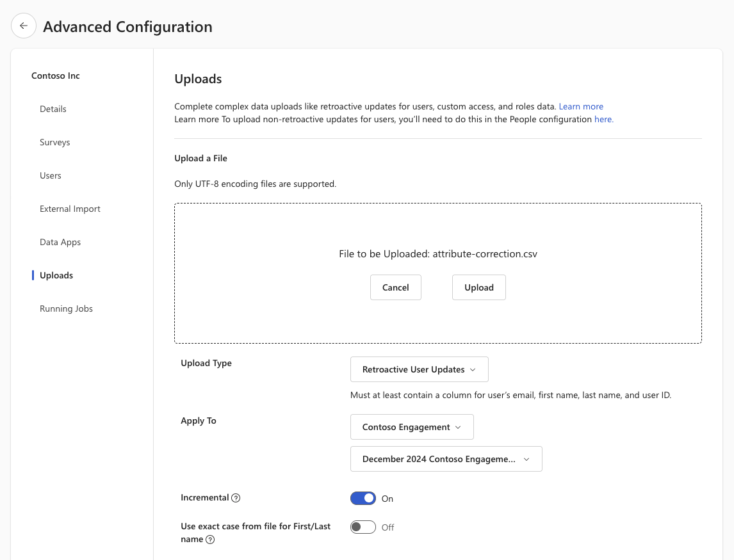Click the Incremental help question icon
Image resolution: width=734 pixels, height=560 pixels.
point(236,498)
